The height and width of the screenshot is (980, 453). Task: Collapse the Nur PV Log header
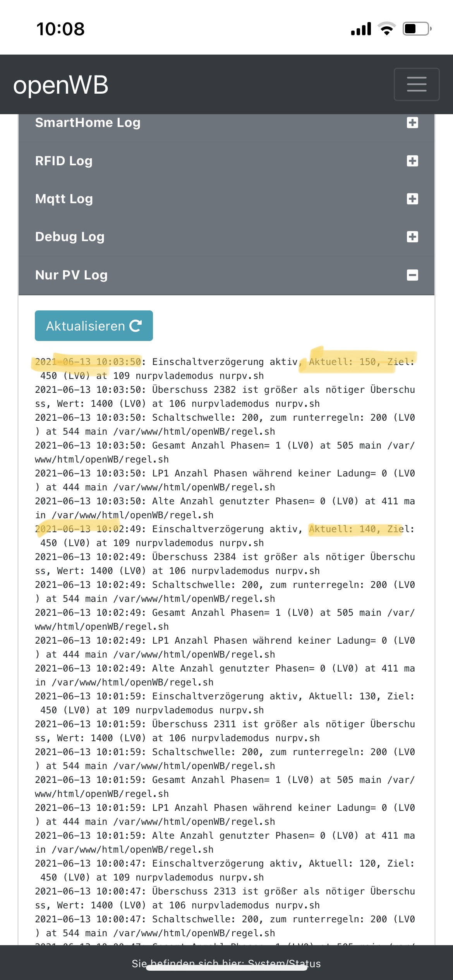click(226, 275)
